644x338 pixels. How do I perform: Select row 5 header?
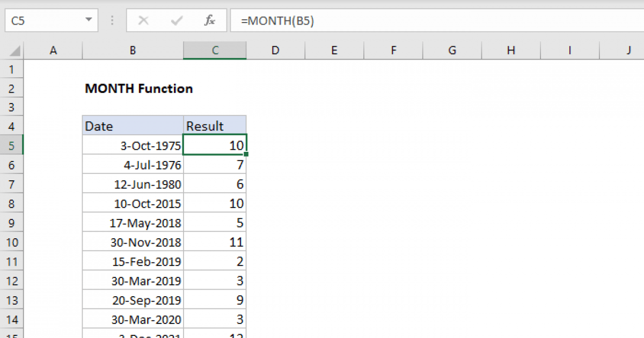pyautogui.click(x=12, y=145)
